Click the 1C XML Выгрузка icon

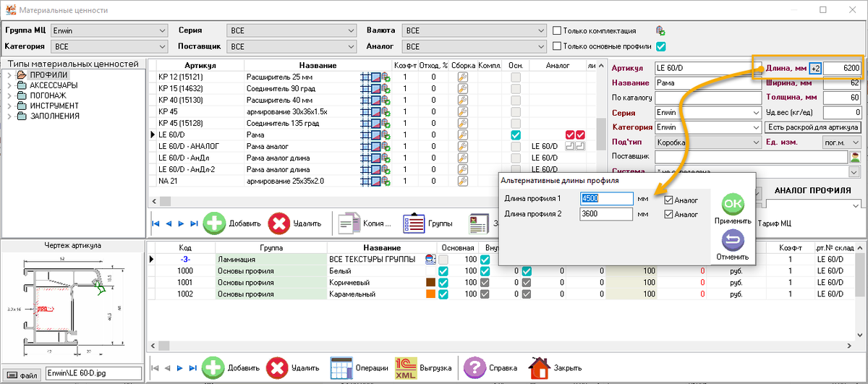click(x=406, y=367)
